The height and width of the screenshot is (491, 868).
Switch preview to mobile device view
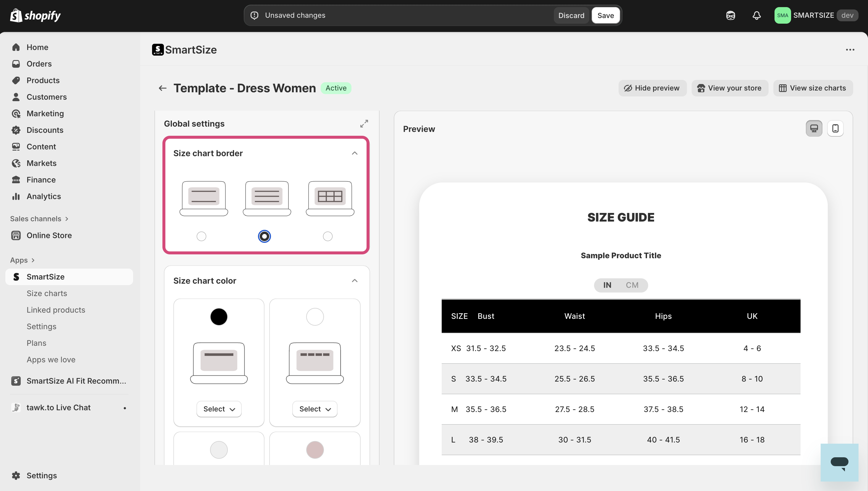point(835,128)
